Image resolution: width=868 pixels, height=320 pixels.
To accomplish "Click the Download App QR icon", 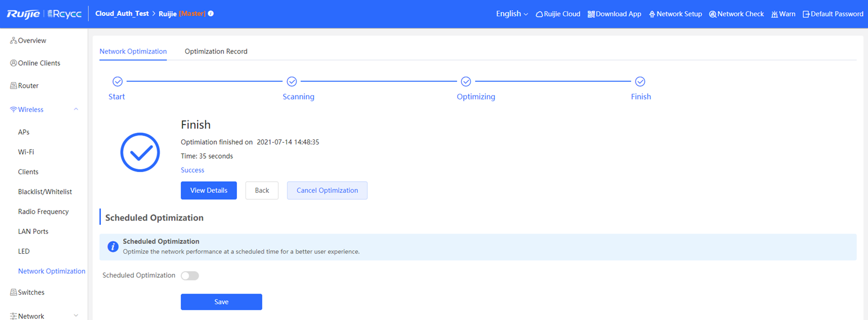I will point(591,14).
